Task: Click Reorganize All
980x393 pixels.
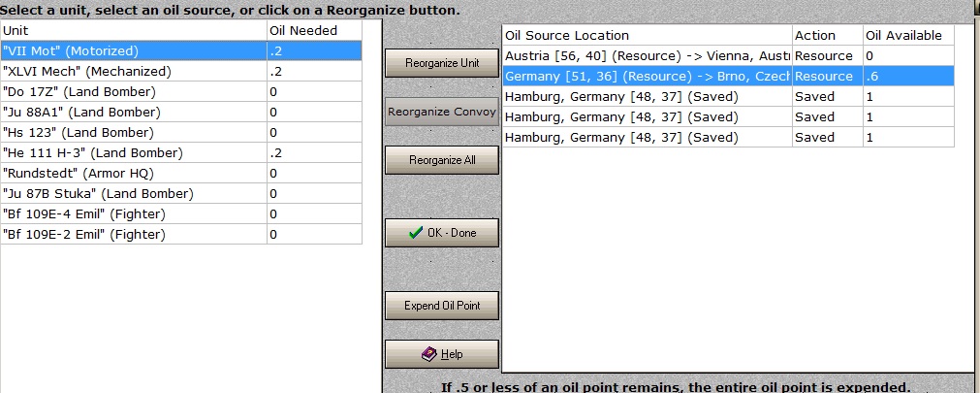Action: [442, 160]
